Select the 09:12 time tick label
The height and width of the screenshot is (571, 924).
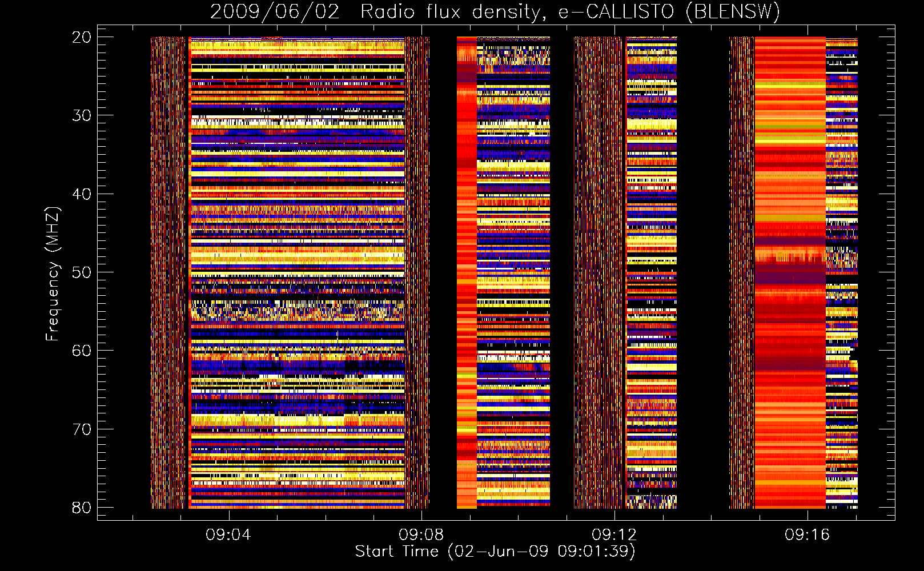[x=614, y=535]
